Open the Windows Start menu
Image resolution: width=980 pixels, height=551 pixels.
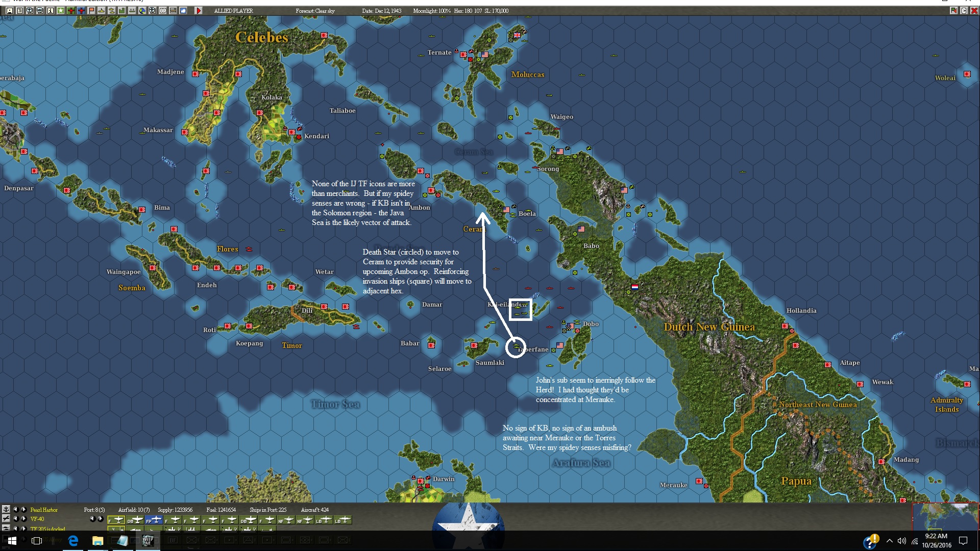(x=12, y=541)
